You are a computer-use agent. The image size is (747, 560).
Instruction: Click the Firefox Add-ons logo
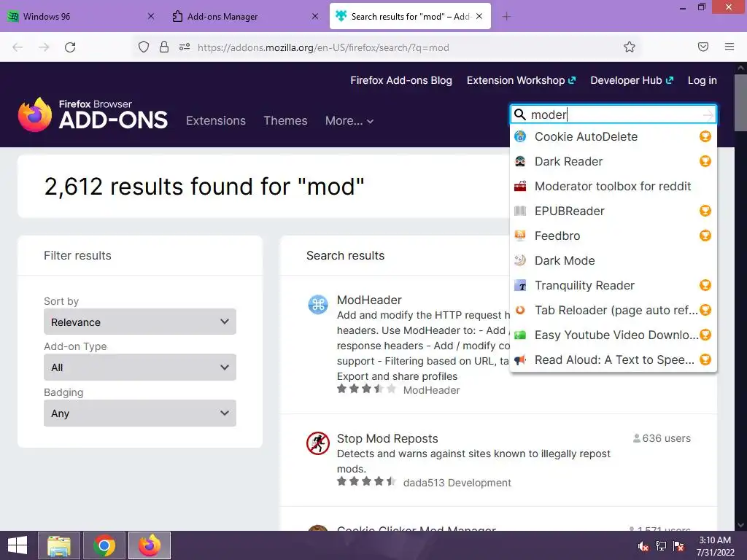pyautogui.click(x=93, y=114)
